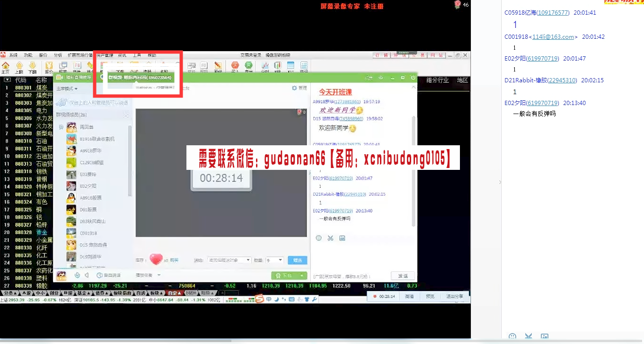Screen dimensions: 644x344
Task: Click the scissors screenshot icon in the inner chat
Action: click(330, 238)
